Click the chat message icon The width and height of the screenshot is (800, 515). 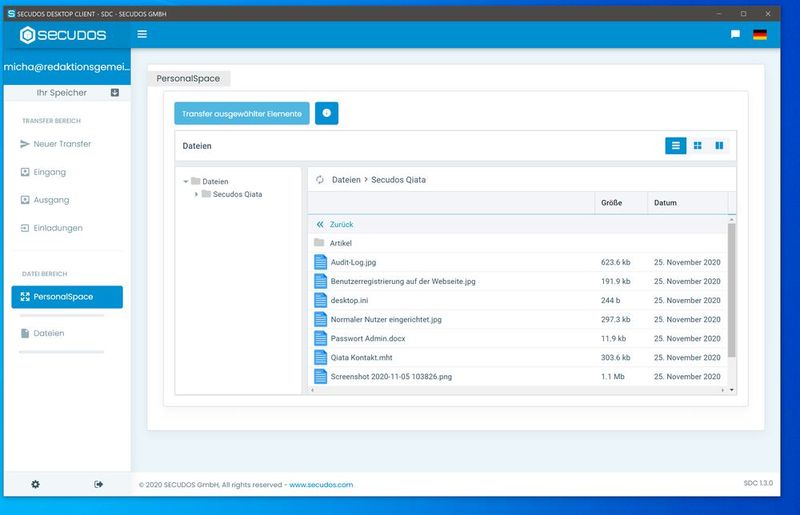coord(735,34)
